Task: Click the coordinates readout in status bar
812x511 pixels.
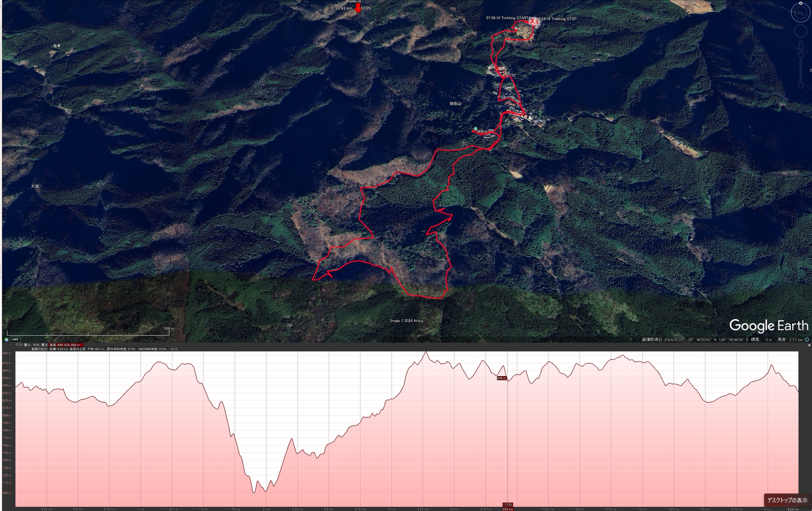Action: pos(718,340)
